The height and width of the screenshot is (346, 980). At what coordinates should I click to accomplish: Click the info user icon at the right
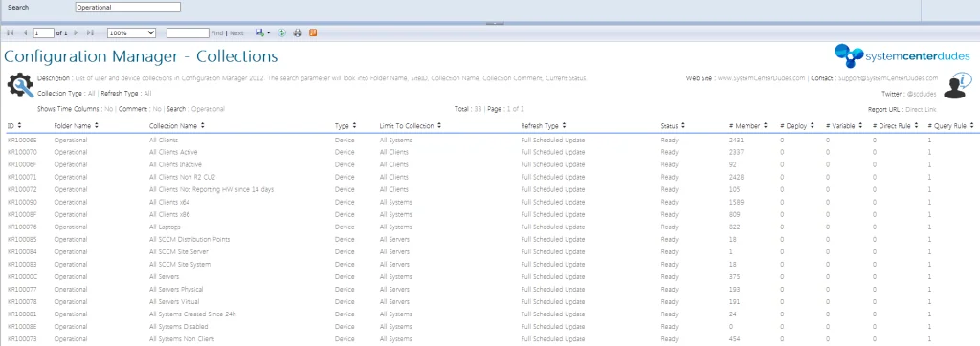coord(957,86)
